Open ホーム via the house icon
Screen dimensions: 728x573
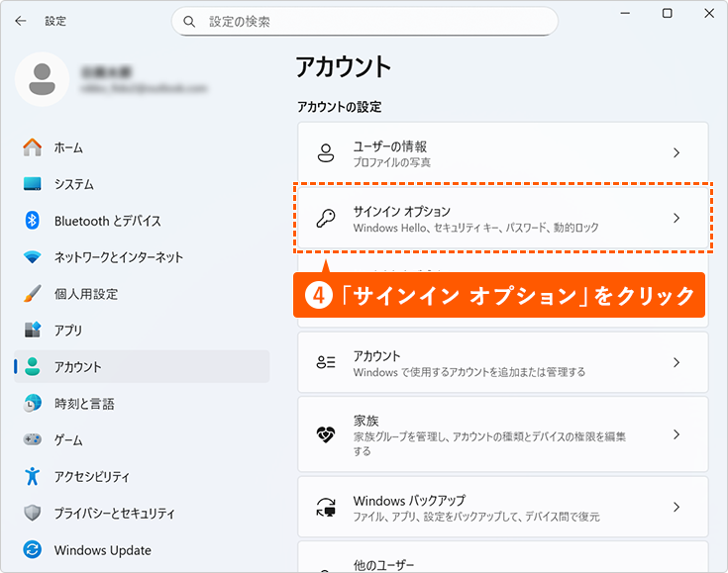(x=33, y=147)
